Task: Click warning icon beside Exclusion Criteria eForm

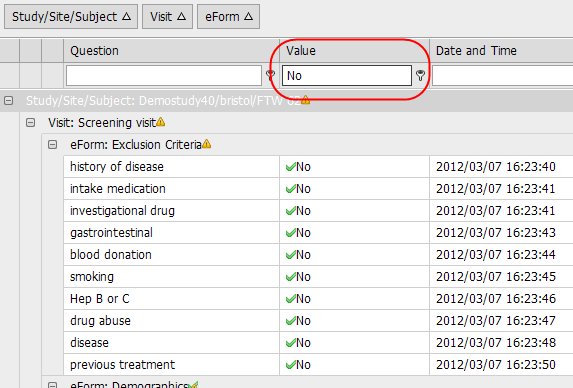Action: point(207,144)
